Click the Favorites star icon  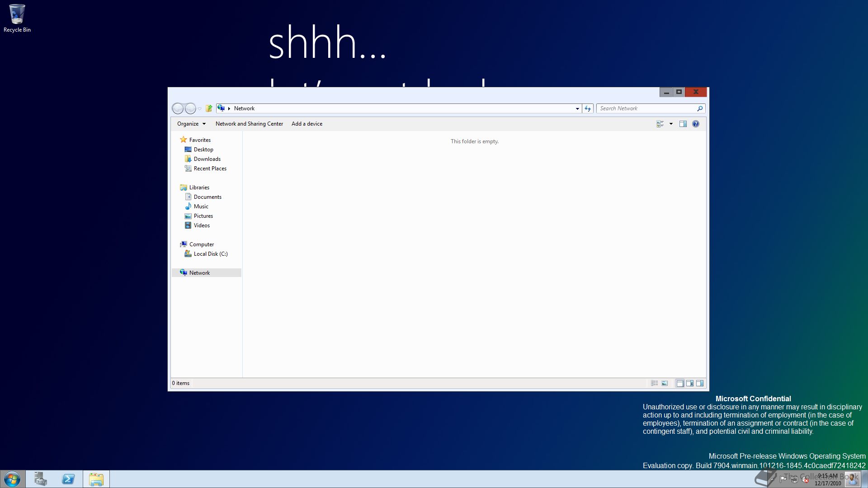[183, 140]
